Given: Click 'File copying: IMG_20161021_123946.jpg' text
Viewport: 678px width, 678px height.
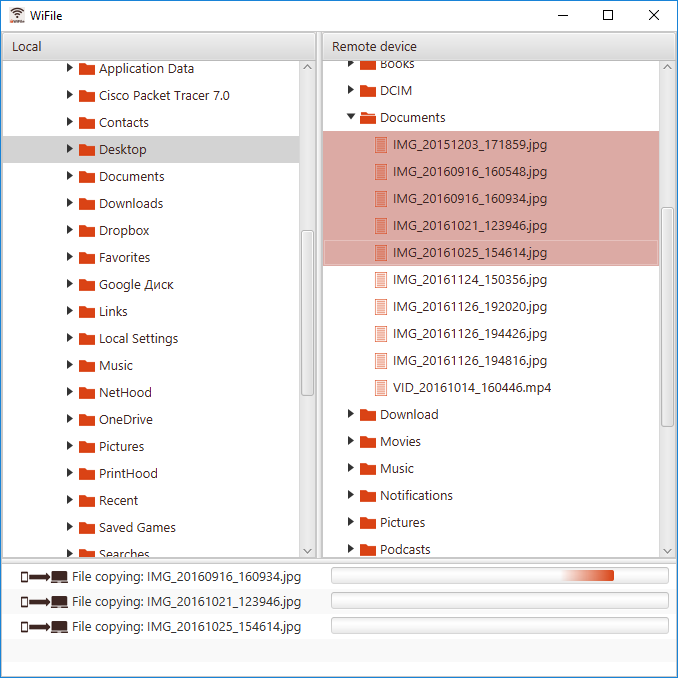Looking at the screenshot, I should 186,602.
